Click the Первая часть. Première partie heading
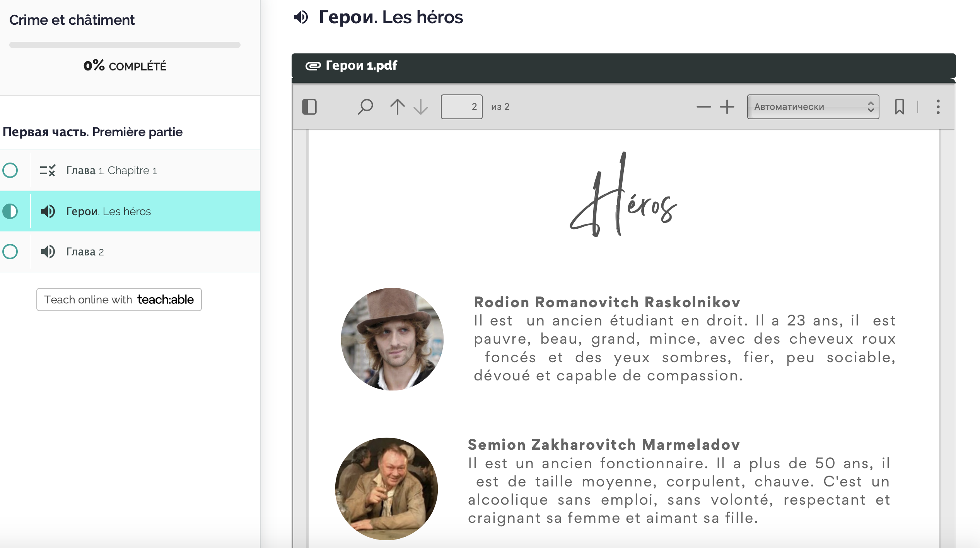The image size is (980, 548). point(92,132)
